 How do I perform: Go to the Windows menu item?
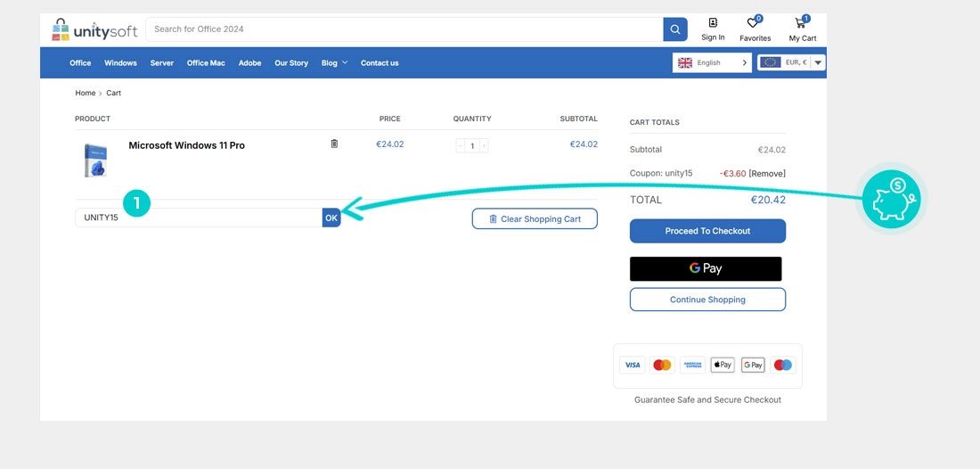120,63
